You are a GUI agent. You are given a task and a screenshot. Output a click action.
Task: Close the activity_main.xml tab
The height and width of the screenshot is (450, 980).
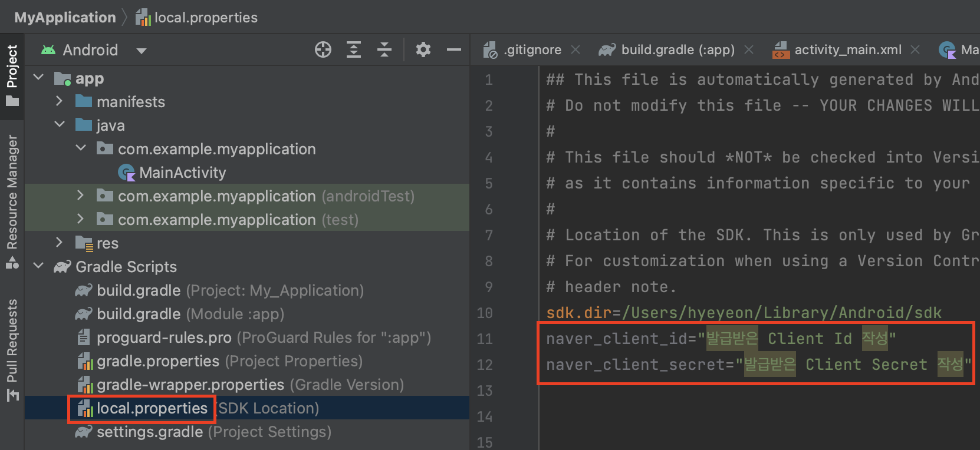(x=915, y=50)
